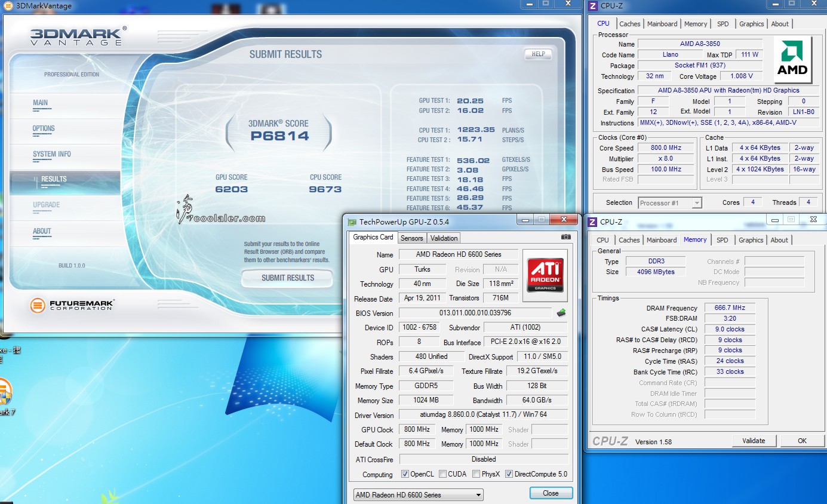This screenshot has height=504, width=827.
Task: Open About tab in lower CPU-Z
Action: (x=779, y=240)
